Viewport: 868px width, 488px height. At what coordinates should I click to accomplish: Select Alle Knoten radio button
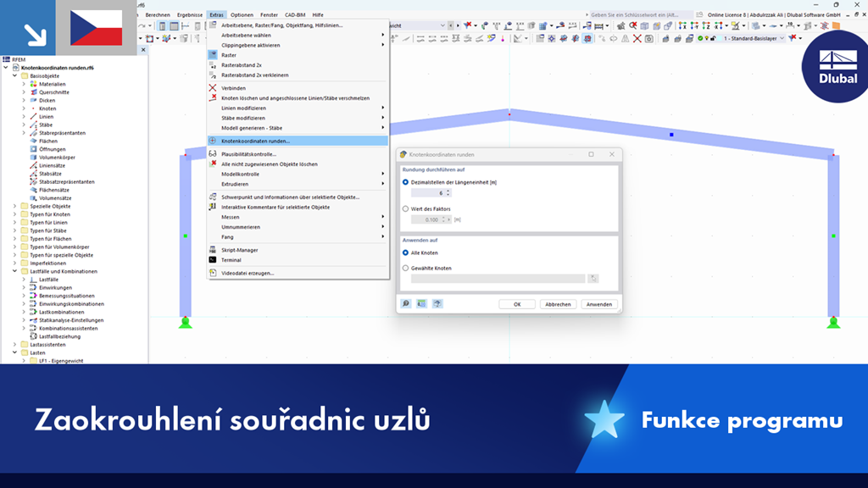pyautogui.click(x=405, y=252)
